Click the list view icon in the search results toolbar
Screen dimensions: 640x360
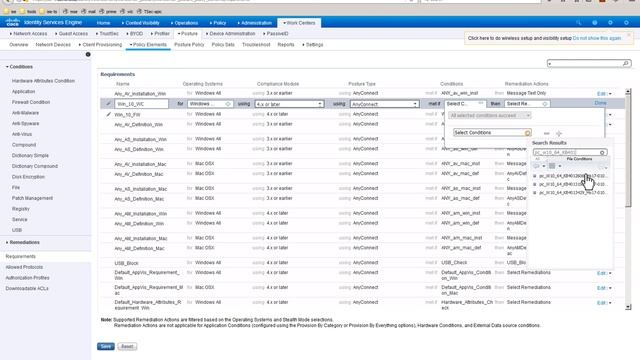tap(536, 166)
